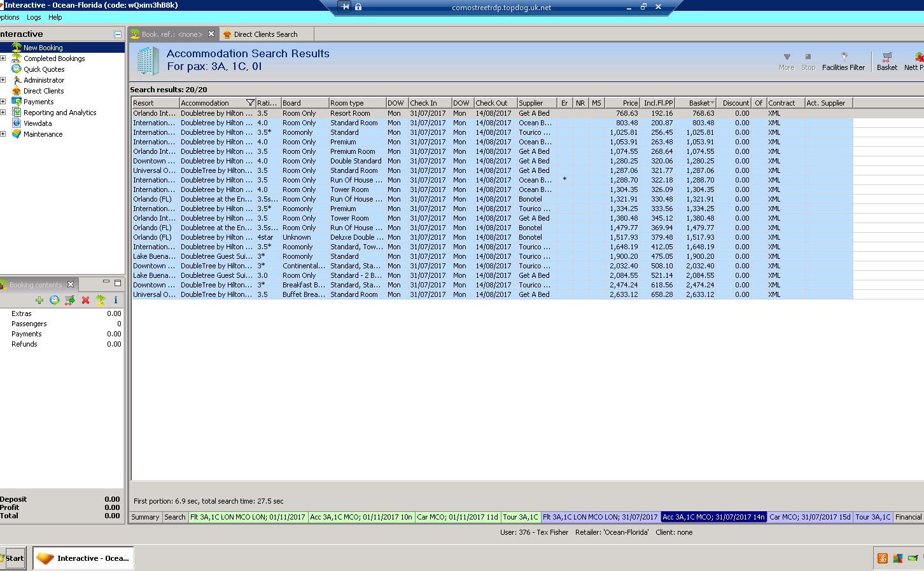Sort results by the Check In column header
Screen dimensions: 924x571
pos(430,103)
